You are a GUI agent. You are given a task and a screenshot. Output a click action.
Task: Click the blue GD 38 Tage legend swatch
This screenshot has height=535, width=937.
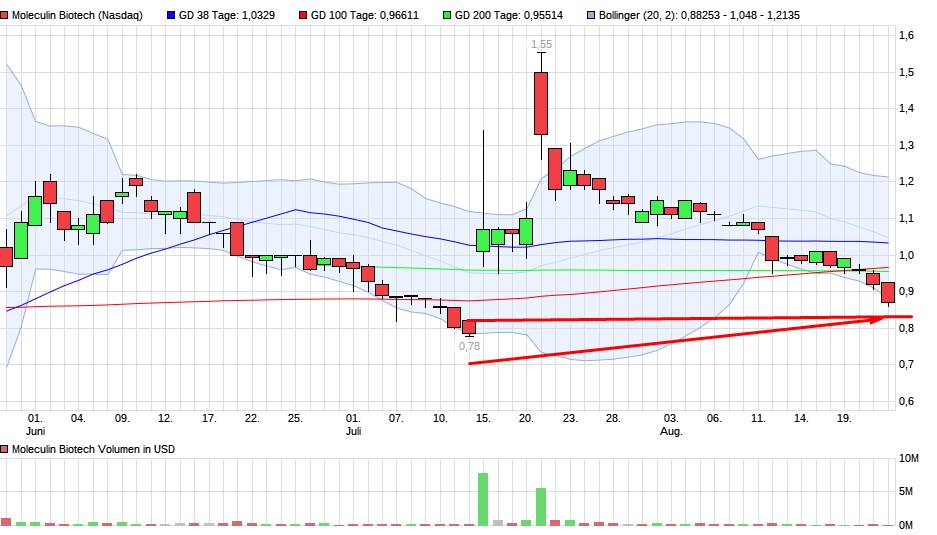(169, 16)
